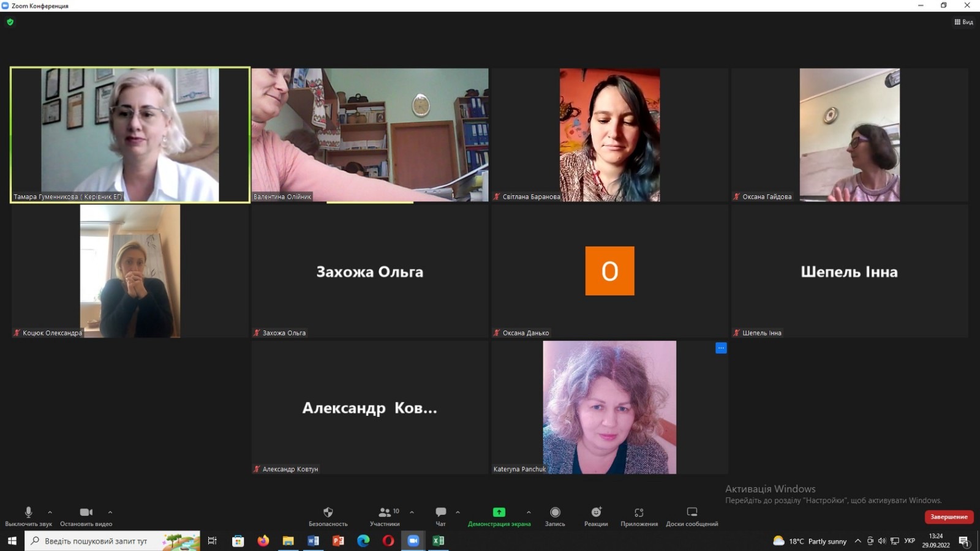Start recording with Запись button
Screen dimensions: 980x551
click(x=555, y=516)
